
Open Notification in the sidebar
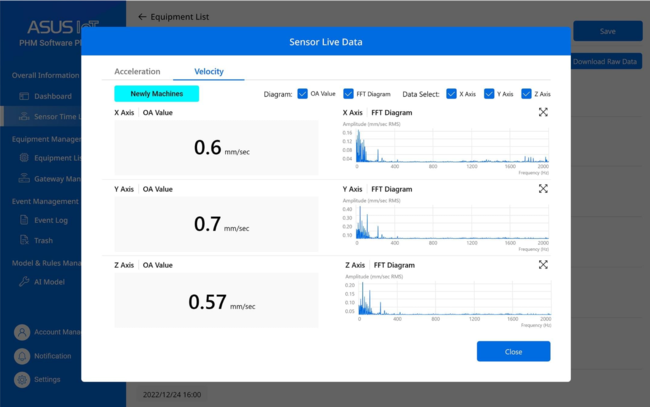pos(52,356)
